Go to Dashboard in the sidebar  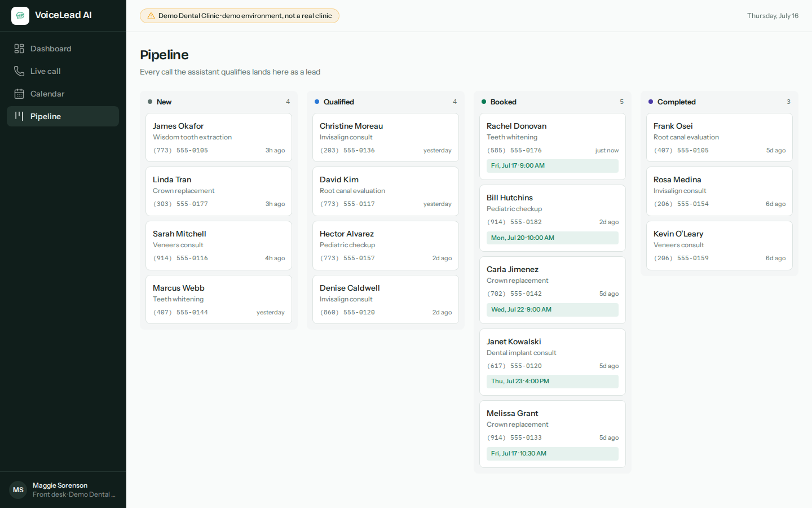click(63, 49)
